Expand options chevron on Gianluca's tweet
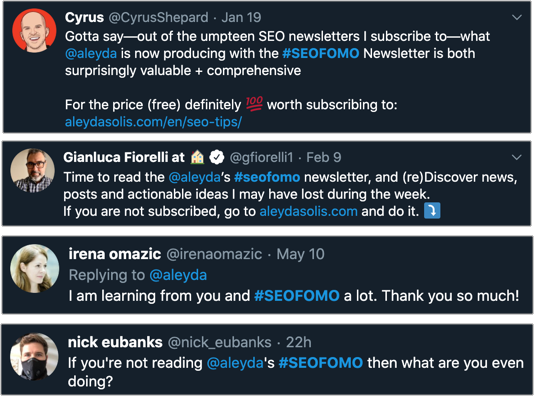 coord(517,157)
